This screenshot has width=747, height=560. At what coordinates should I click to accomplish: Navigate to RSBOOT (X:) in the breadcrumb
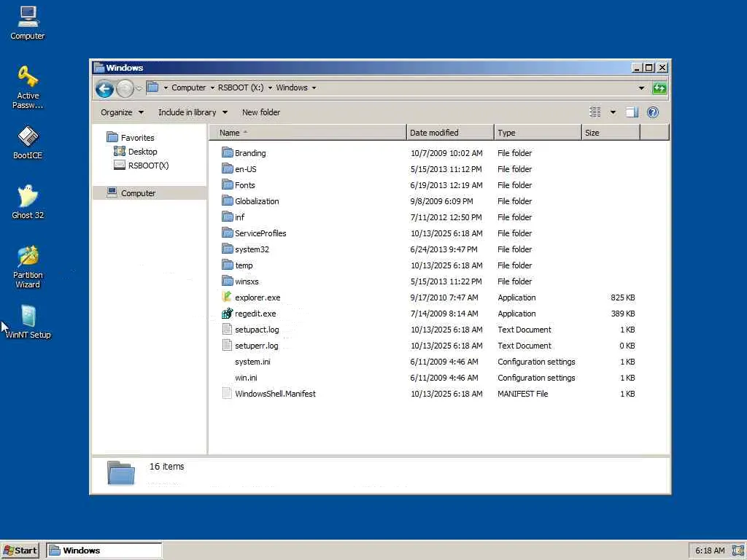click(x=241, y=87)
